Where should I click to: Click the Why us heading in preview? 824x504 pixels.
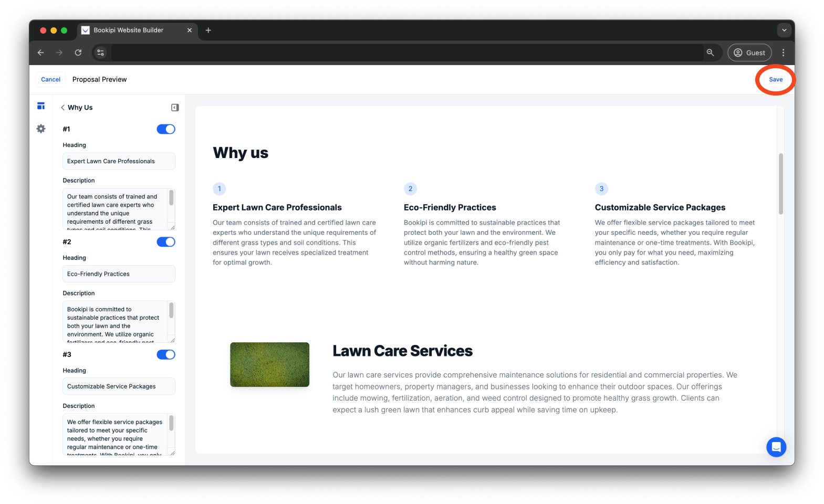241,153
